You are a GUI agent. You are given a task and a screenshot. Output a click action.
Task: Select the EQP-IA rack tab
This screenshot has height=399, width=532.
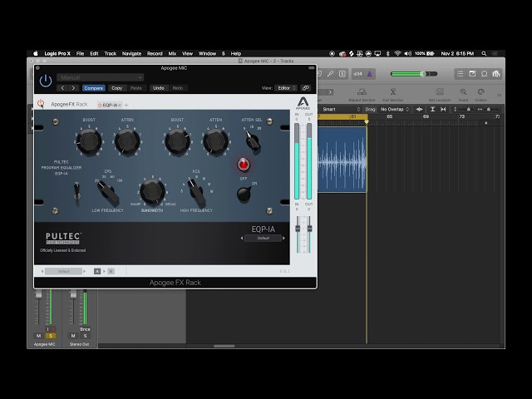point(109,106)
